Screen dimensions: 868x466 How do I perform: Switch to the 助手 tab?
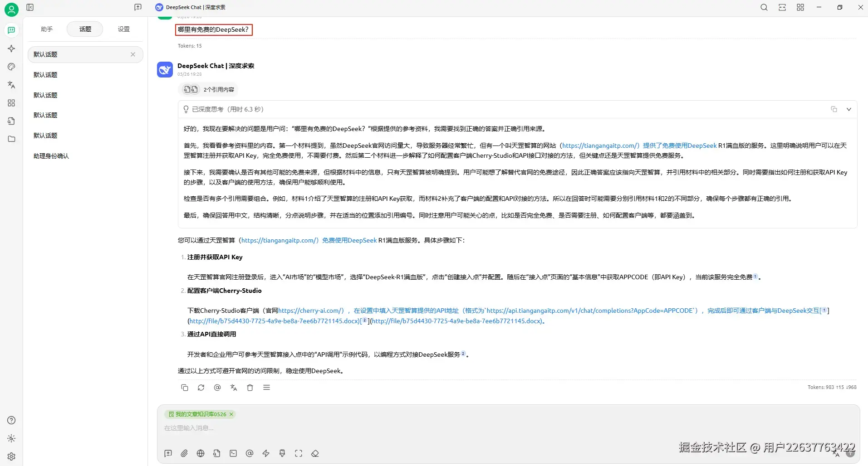47,29
